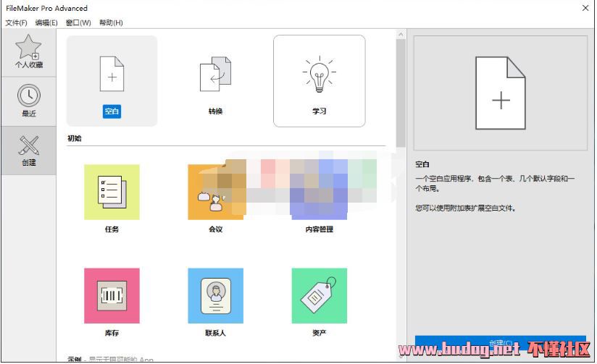Open the 帮助(H) menu
This screenshot has height=364, width=597.
click(x=111, y=23)
